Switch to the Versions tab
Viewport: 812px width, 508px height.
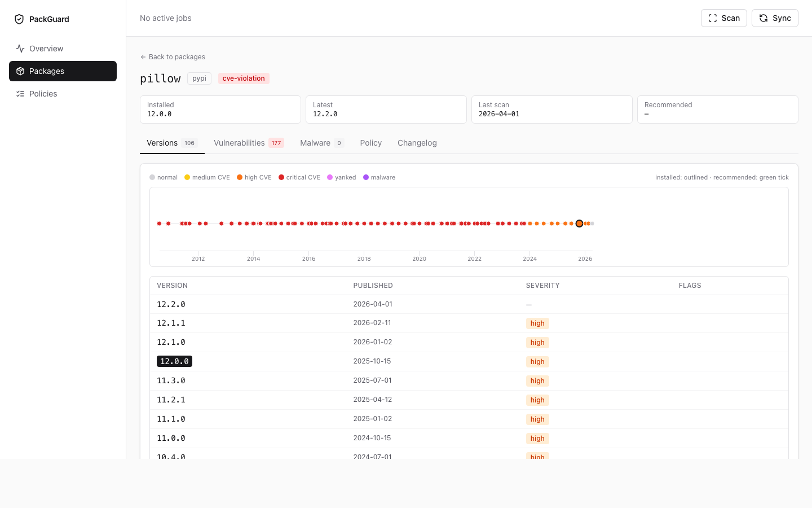click(x=172, y=143)
